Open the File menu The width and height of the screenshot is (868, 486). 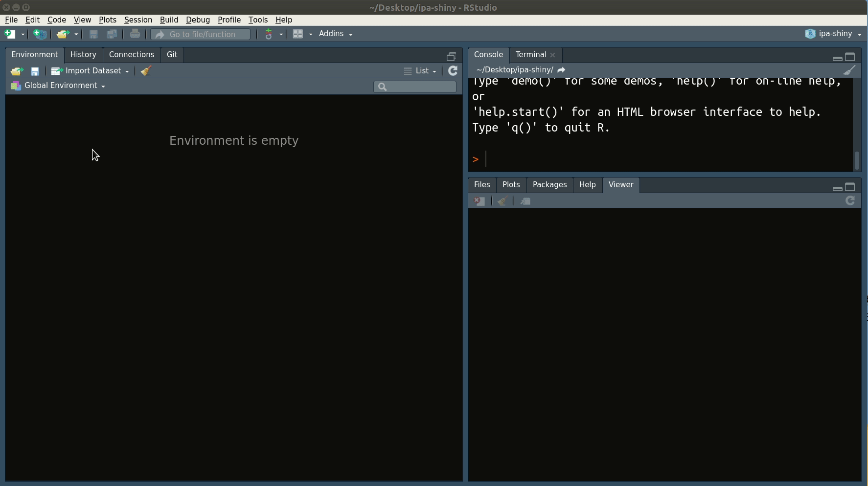[11, 20]
